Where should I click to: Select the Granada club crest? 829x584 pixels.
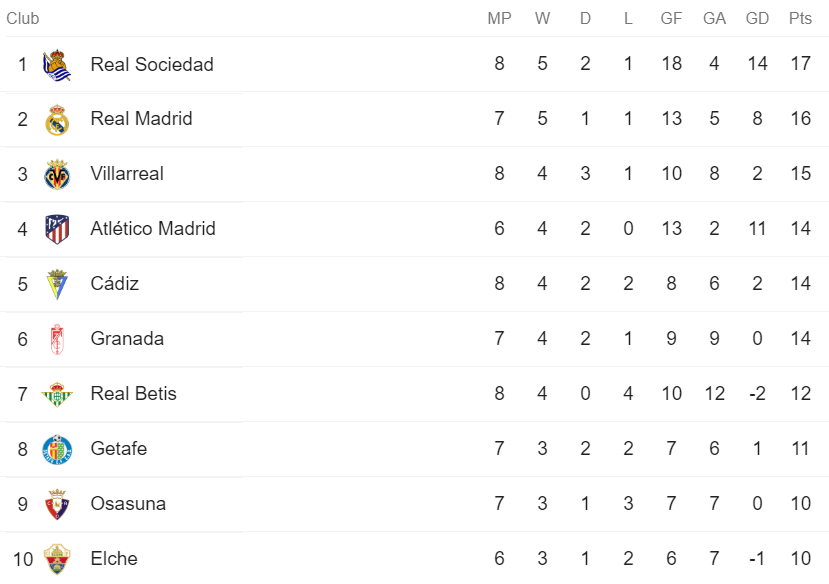click(x=57, y=339)
